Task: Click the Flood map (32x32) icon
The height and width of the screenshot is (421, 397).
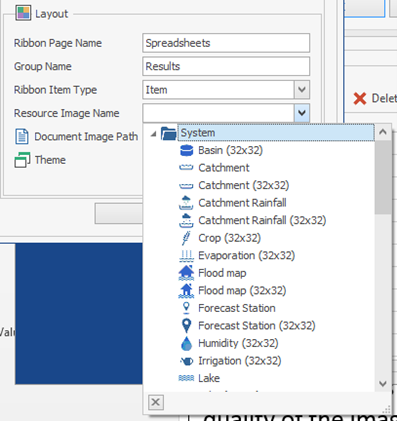Action: pos(186,291)
